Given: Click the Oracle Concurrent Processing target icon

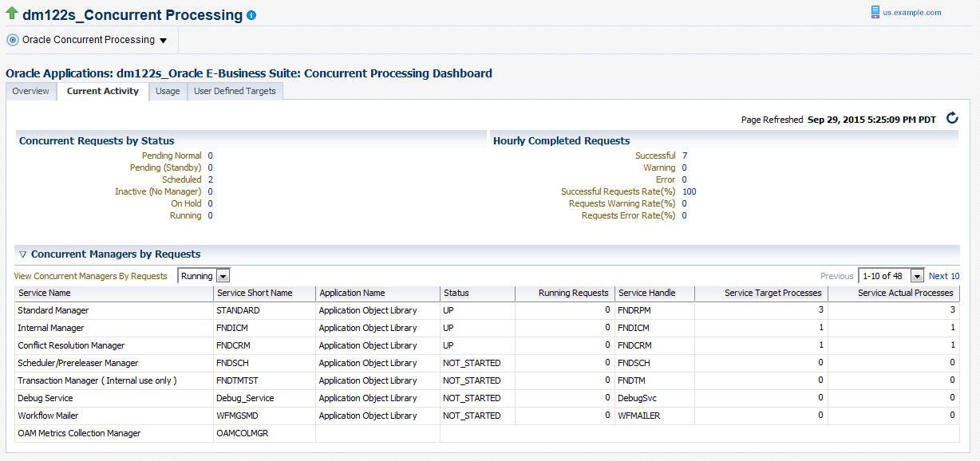Looking at the screenshot, I should point(13,40).
